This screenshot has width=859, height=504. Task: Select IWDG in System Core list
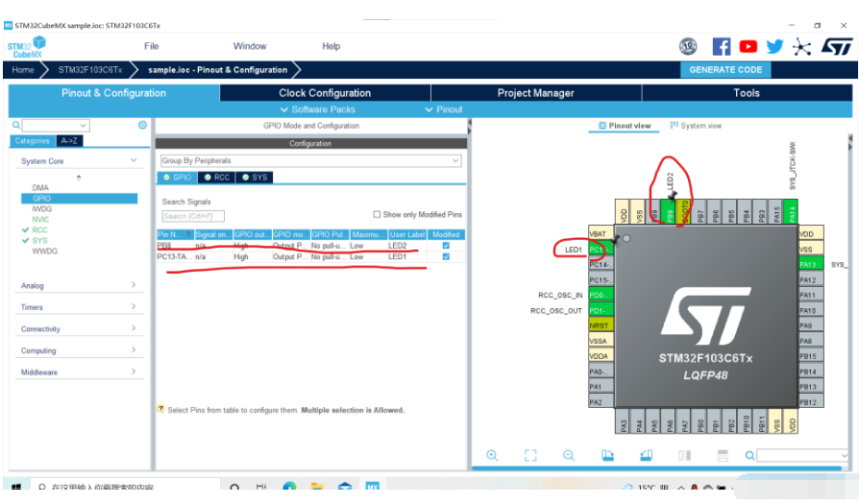click(x=41, y=209)
